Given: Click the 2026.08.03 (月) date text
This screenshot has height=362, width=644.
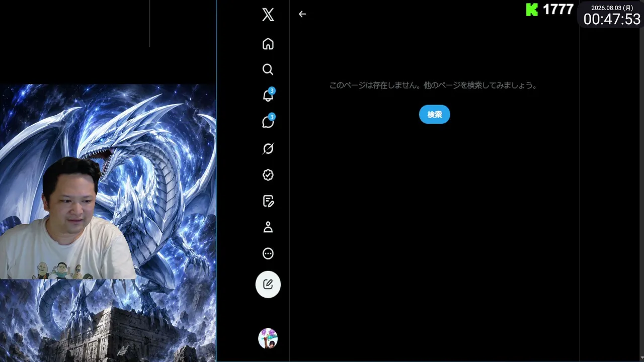Looking at the screenshot, I should coord(612,8).
